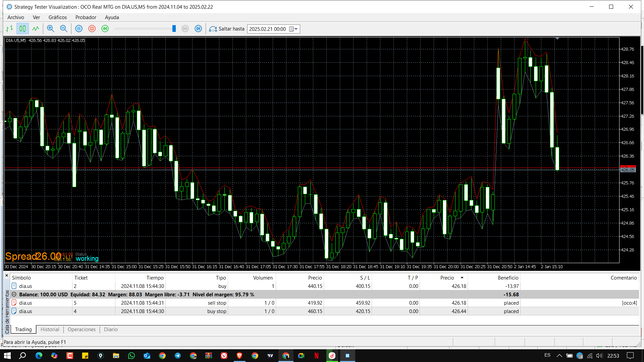Switch to the Historial tab
This screenshot has height=362, width=644.
click(50, 329)
